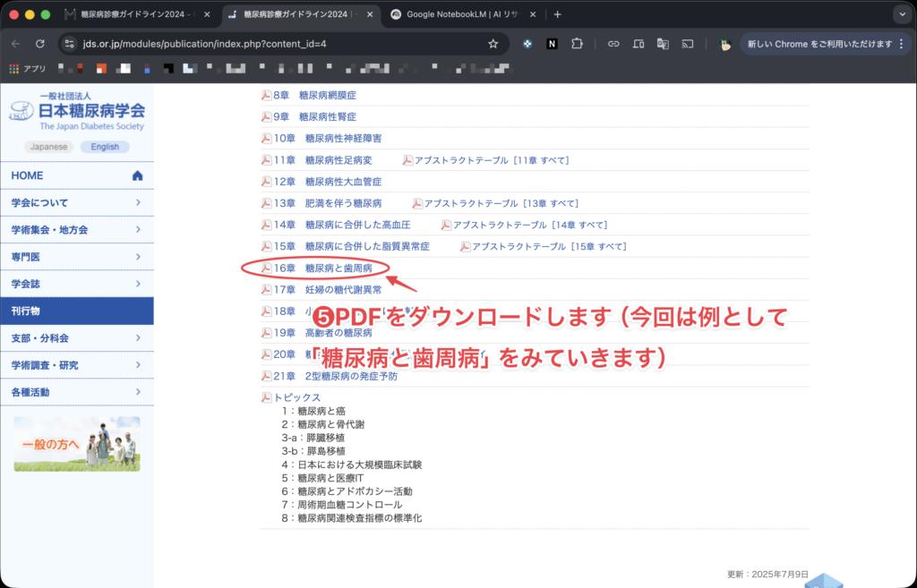Click the home icon beside HOME
Viewport: 917px width, 588px height.
(x=137, y=175)
